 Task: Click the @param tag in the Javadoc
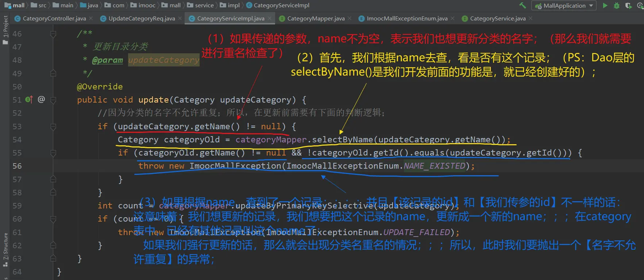click(x=108, y=60)
